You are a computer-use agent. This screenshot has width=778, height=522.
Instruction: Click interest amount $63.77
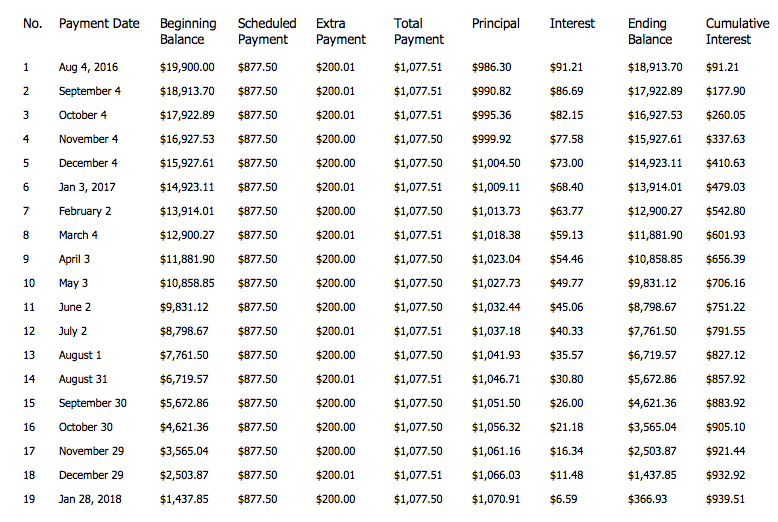coord(567,211)
